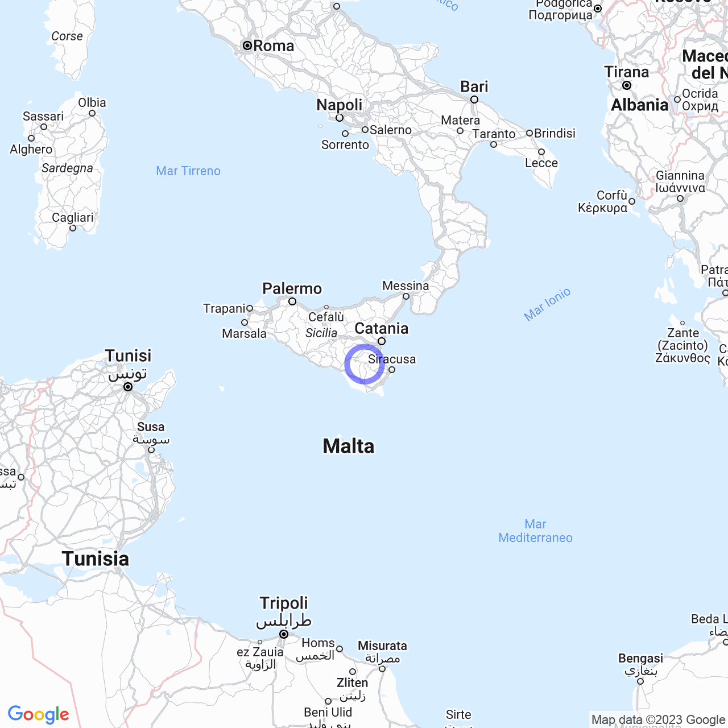This screenshot has width=728, height=728.
Task: Click the Matera city marker
Action: (460, 131)
